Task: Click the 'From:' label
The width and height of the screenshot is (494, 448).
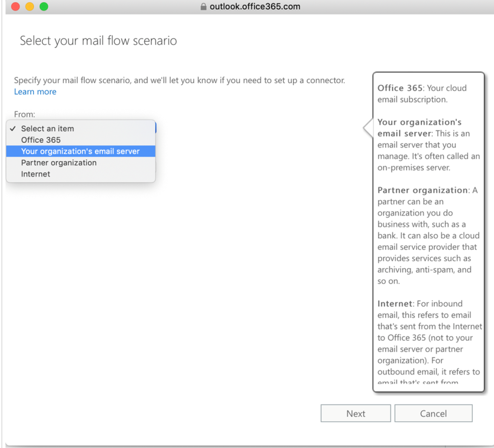Action: (x=25, y=114)
